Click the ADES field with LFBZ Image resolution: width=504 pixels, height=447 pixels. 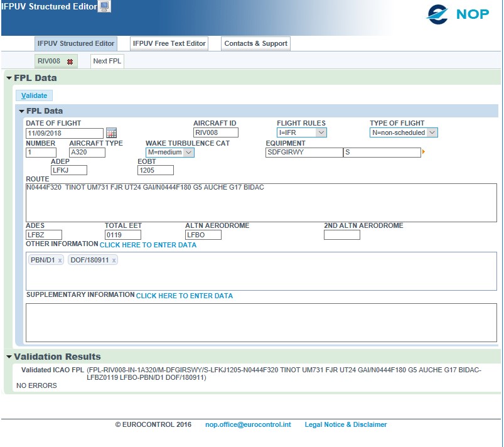pos(44,235)
